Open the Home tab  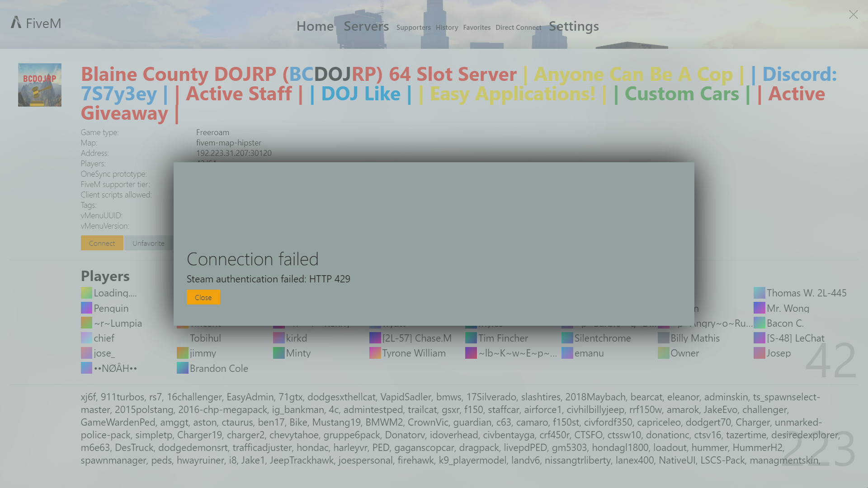pos(315,26)
